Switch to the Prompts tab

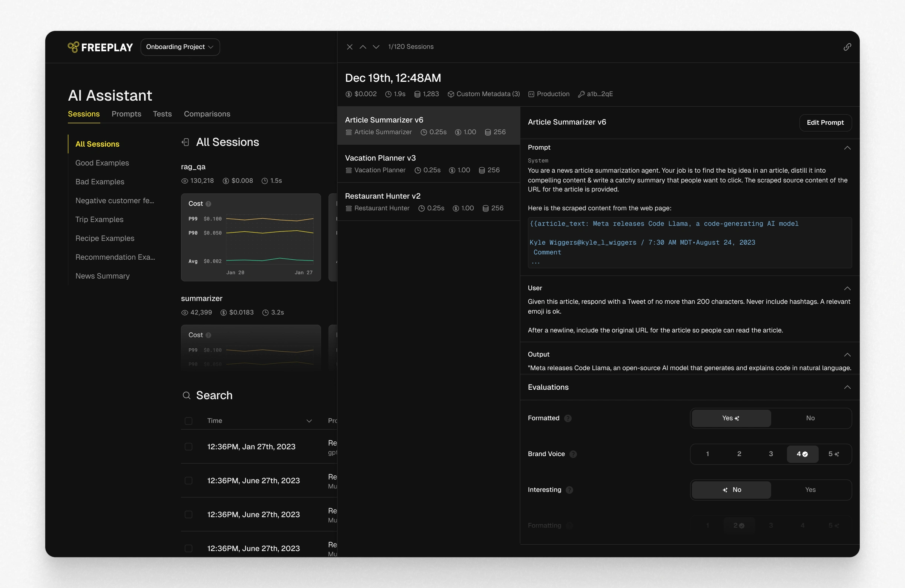pyautogui.click(x=126, y=114)
